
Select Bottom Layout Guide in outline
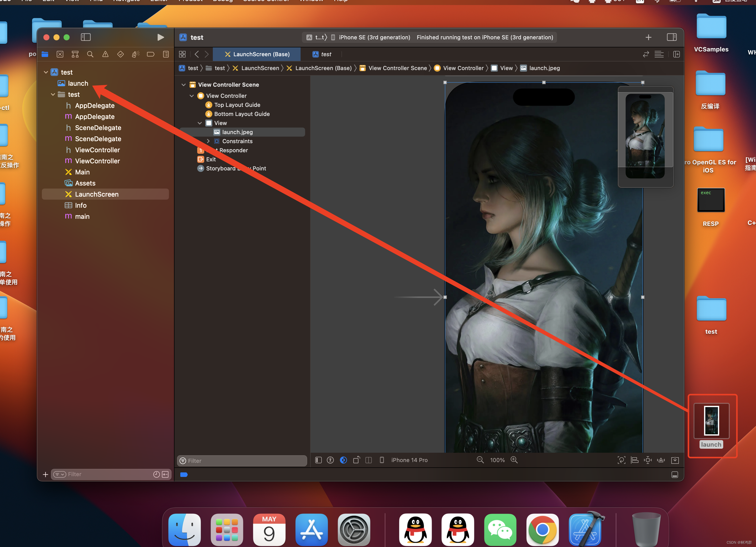click(242, 114)
